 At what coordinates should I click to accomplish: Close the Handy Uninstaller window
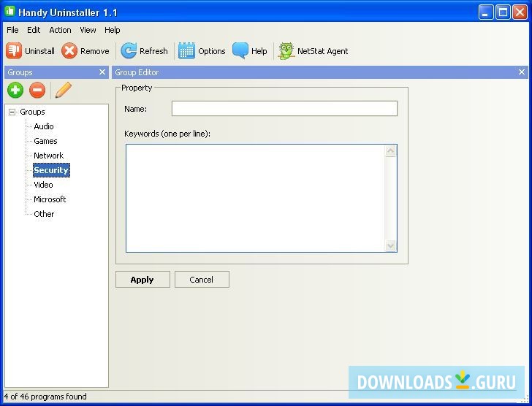pyautogui.click(x=520, y=12)
